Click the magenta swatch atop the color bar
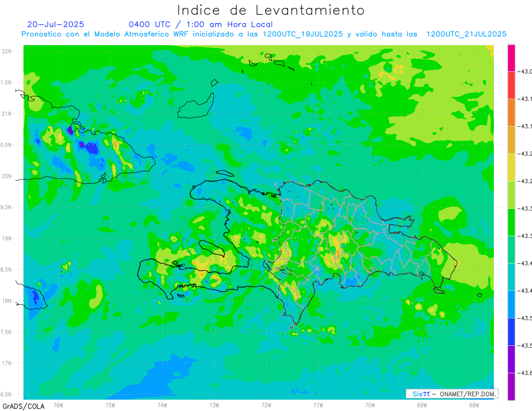This screenshot has height=411, width=532. pos(511,58)
